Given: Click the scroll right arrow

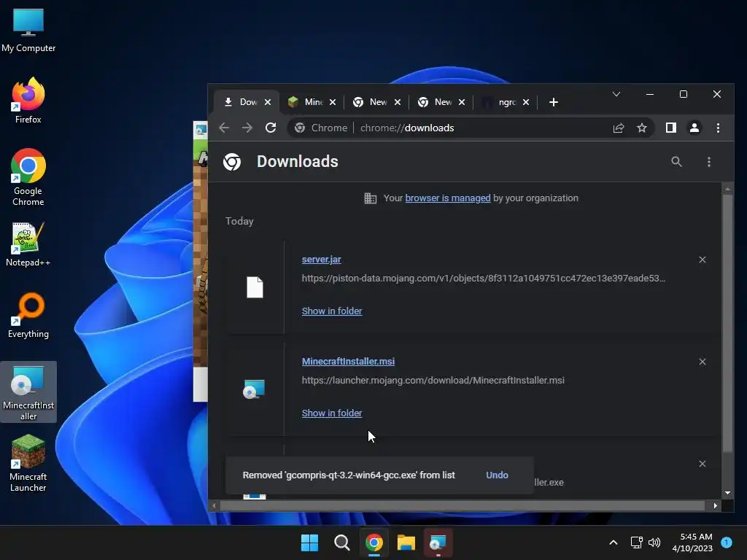Looking at the screenshot, I should point(715,506).
